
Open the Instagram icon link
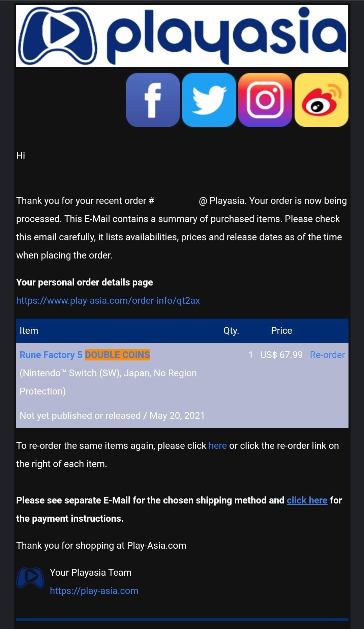[x=265, y=100]
